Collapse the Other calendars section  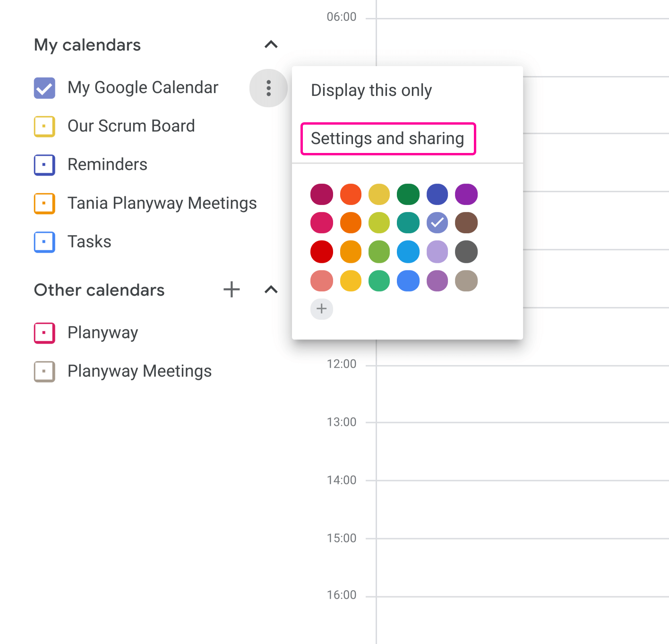pyautogui.click(x=271, y=289)
